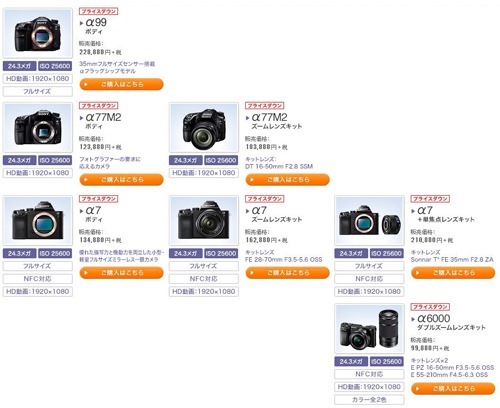This screenshot has width=500, height=408.
Task: Click the α6000 double zoom kit image
Action: click(x=369, y=329)
